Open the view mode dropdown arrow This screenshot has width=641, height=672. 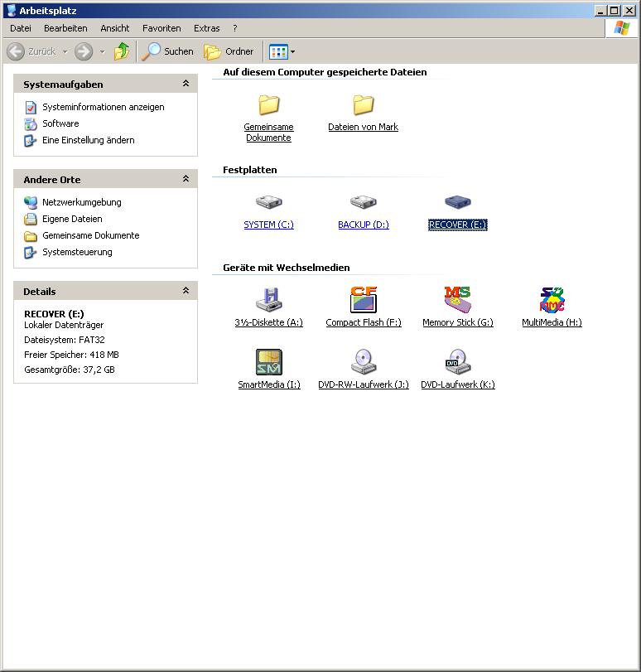pos(292,52)
